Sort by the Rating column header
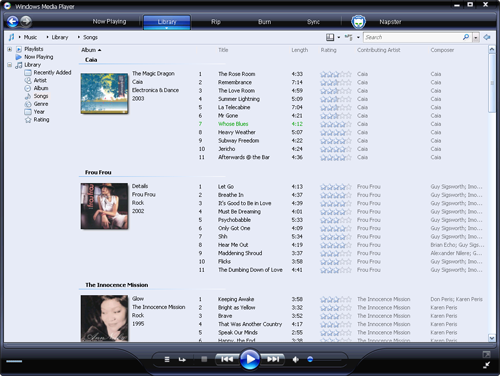 click(328, 50)
